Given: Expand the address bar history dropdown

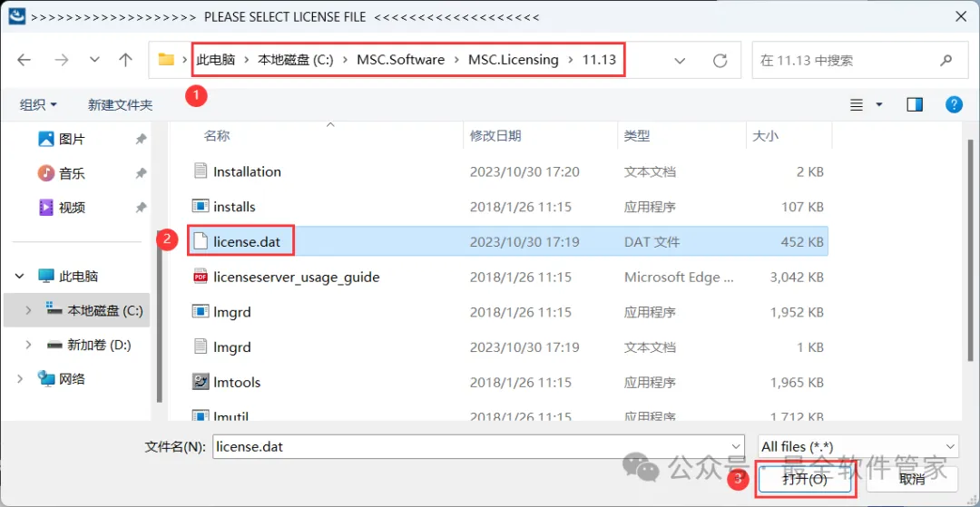Looking at the screenshot, I should (680, 61).
